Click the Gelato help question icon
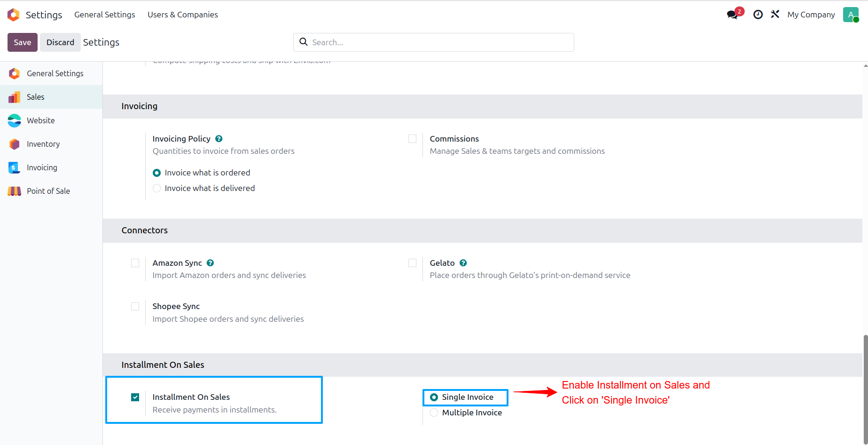868x445 pixels. [x=463, y=263]
